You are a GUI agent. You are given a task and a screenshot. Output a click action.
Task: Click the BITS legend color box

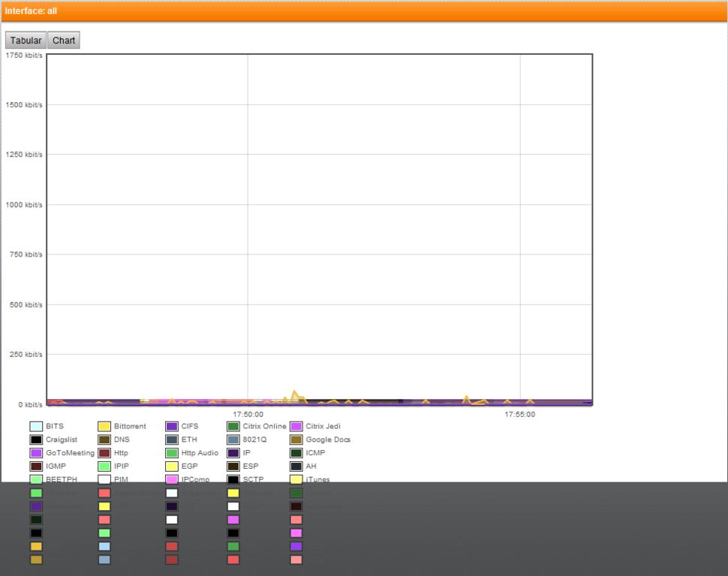[x=36, y=427]
